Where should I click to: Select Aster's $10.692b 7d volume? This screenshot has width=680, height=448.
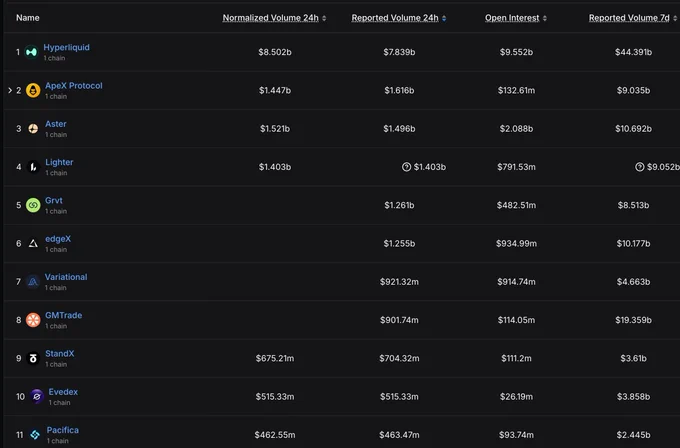coord(634,129)
